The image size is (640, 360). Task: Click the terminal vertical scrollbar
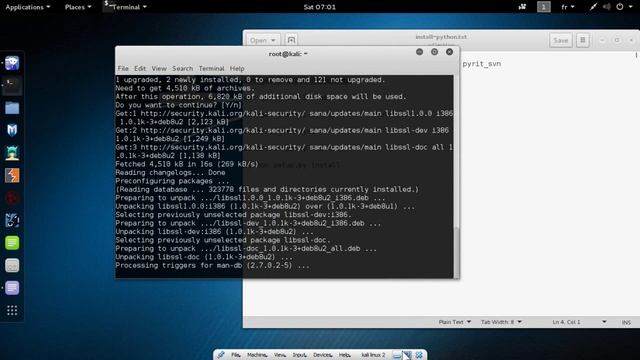click(x=456, y=252)
